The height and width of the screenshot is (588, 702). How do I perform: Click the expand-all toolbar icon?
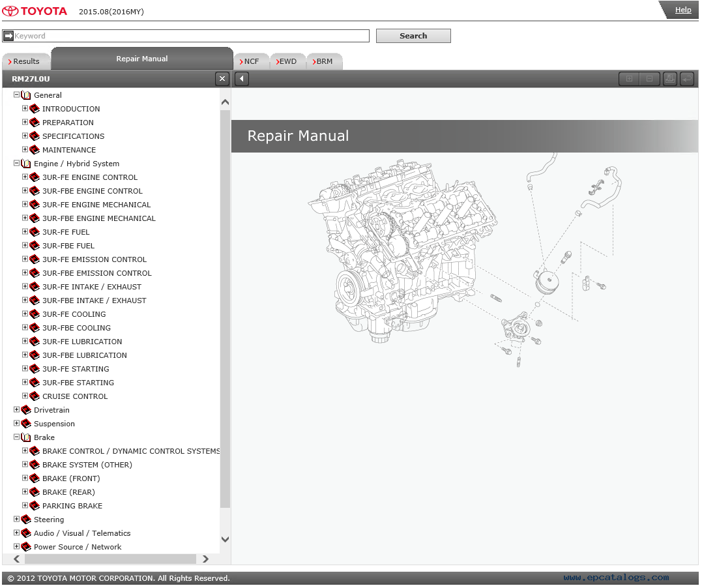point(629,79)
